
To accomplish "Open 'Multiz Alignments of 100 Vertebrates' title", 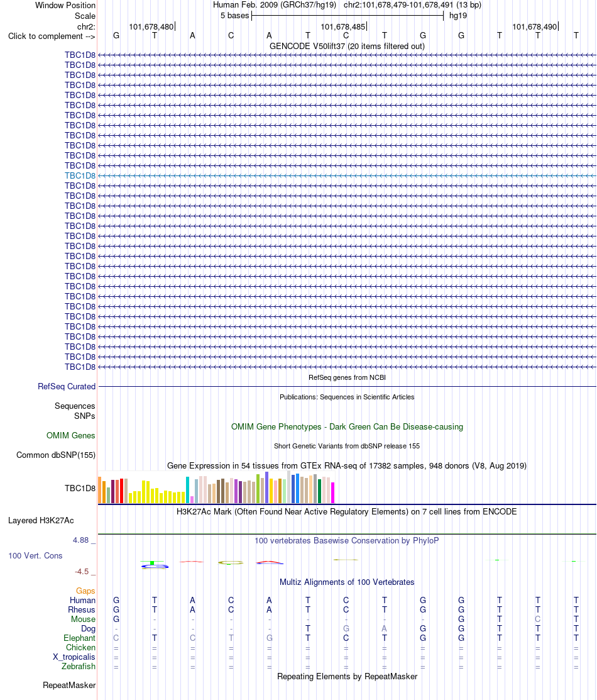I will 347,582.
